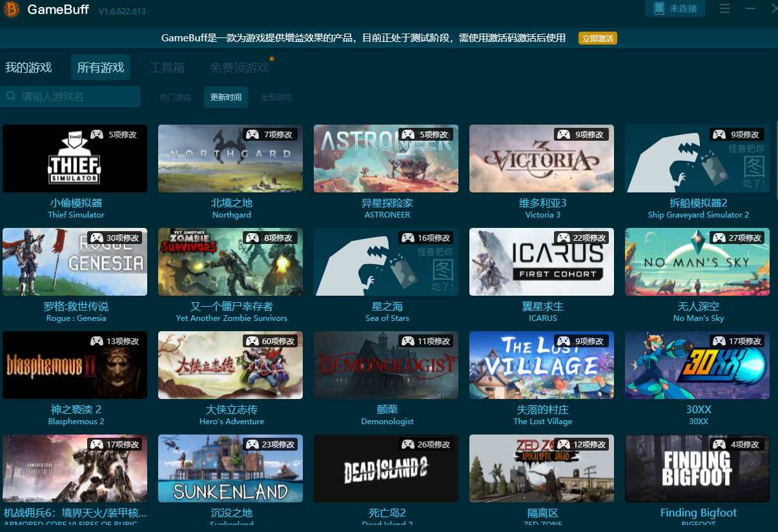Click gamepad badge on Thief Simulator
Viewport: 778px width, 532px height.
(x=97, y=134)
